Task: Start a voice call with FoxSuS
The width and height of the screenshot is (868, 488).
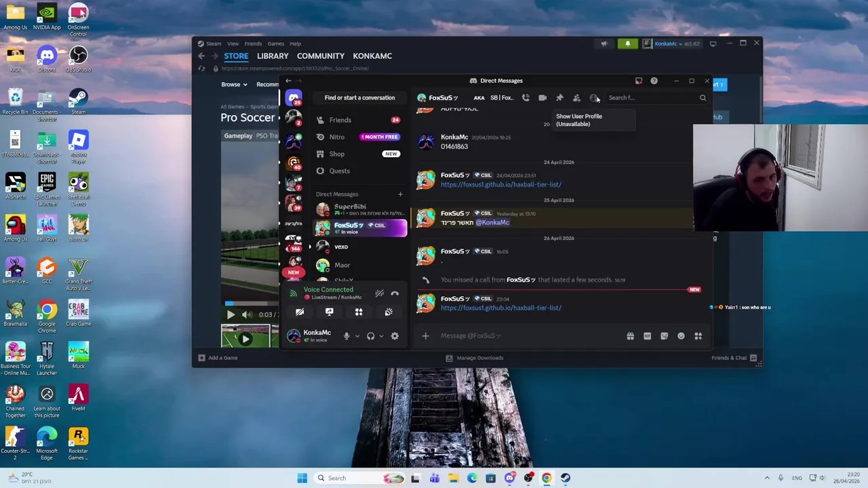Action: pos(526,98)
